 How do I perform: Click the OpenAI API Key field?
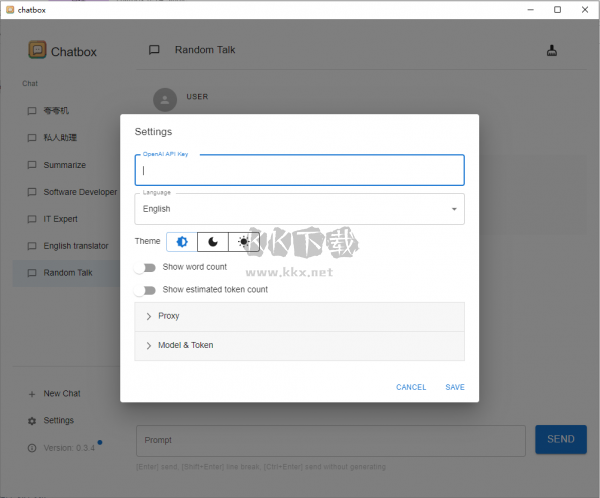coord(299,171)
